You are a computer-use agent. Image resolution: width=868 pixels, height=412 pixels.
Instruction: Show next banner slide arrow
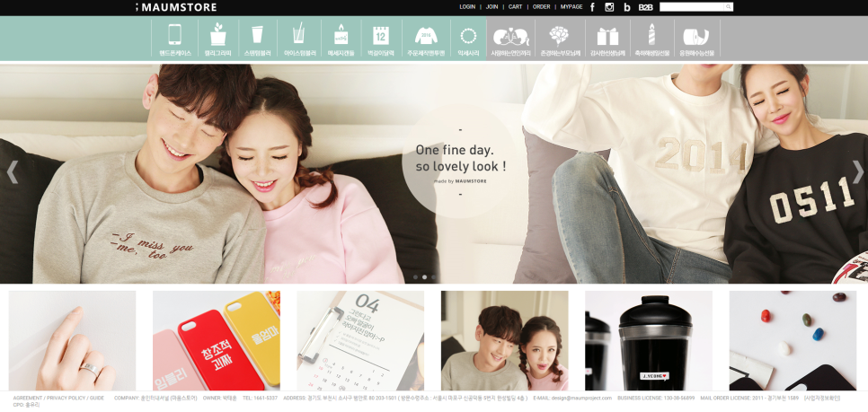[x=857, y=172]
